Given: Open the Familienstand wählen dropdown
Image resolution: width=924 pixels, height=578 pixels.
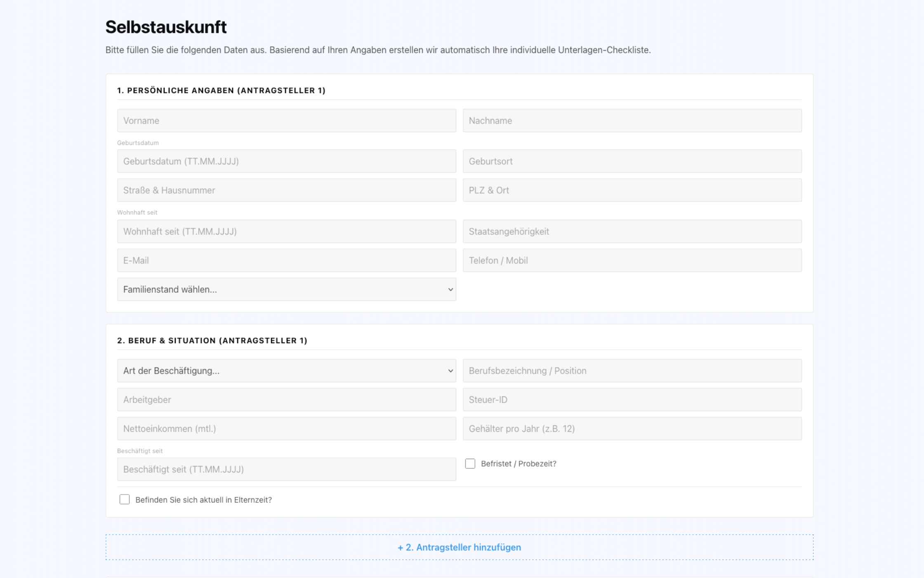Looking at the screenshot, I should pos(286,289).
